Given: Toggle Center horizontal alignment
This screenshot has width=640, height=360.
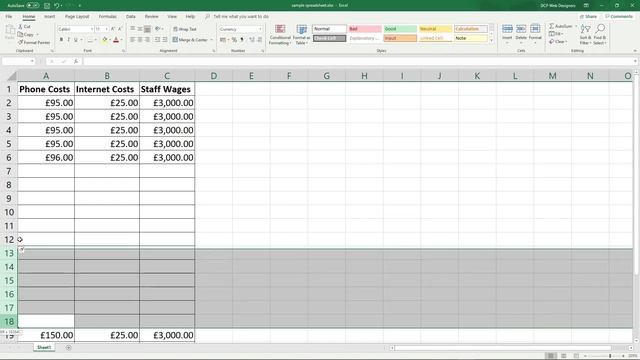Looking at the screenshot, I should [x=140, y=40].
